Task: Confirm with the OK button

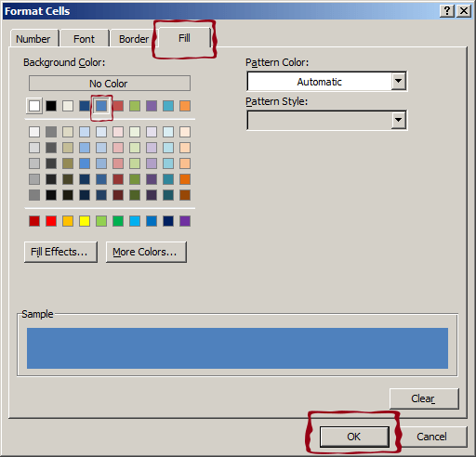Action: click(354, 437)
